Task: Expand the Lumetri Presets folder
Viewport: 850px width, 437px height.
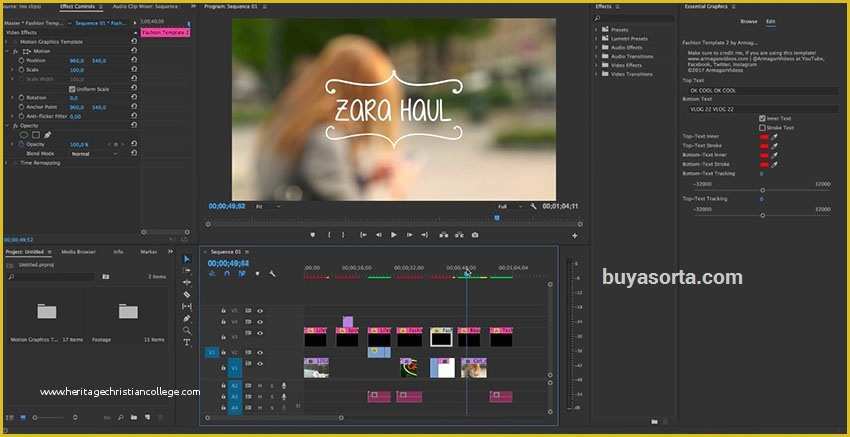Action: click(596, 38)
